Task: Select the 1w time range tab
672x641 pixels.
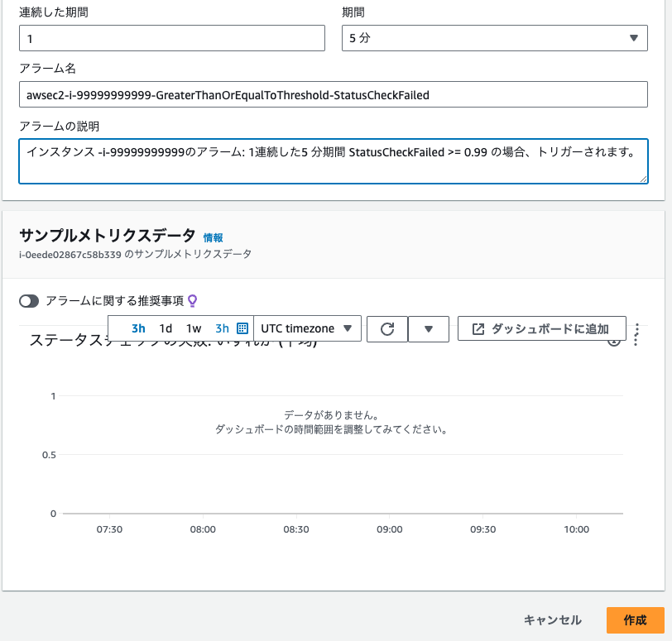Action: (x=192, y=328)
